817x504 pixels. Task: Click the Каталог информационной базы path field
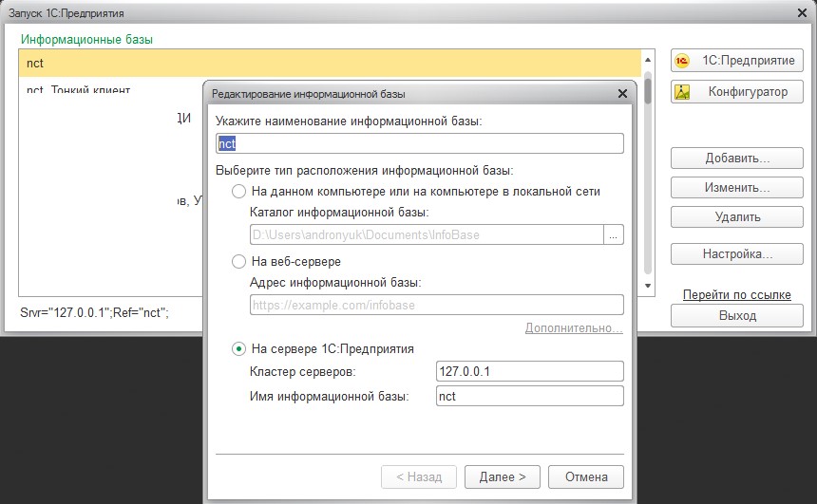pyautogui.click(x=427, y=234)
